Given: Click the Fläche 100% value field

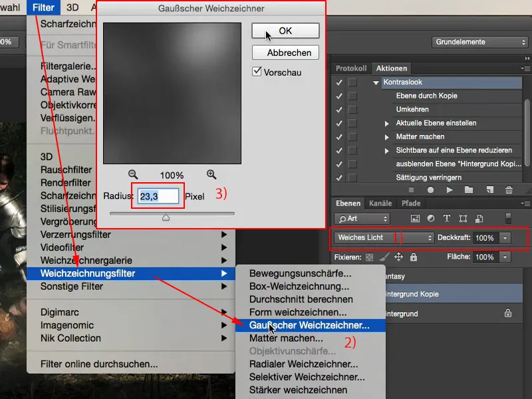Looking at the screenshot, I should (x=485, y=257).
